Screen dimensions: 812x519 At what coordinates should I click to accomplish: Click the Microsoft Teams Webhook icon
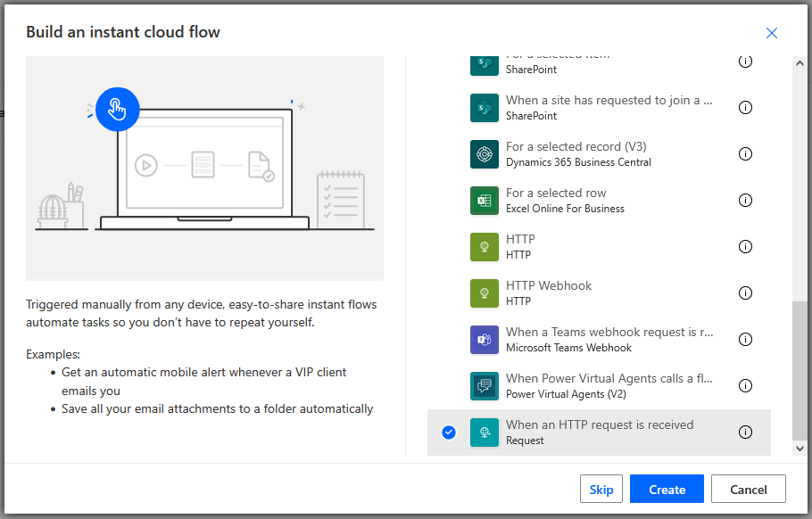click(485, 340)
